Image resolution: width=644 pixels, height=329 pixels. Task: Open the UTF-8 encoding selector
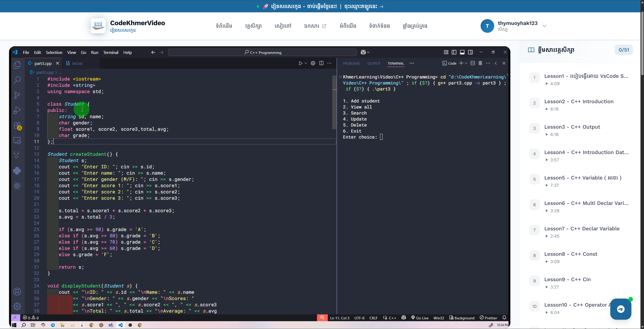point(359,318)
